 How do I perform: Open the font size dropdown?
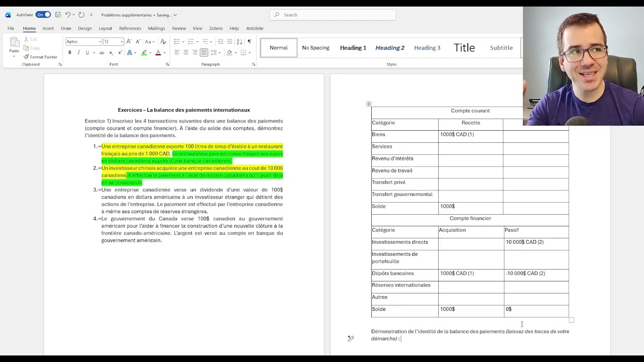(x=121, y=42)
